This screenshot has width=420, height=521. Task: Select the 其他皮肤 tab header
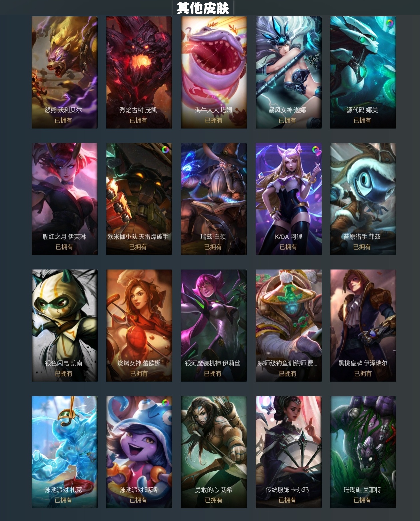(x=203, y=7)
